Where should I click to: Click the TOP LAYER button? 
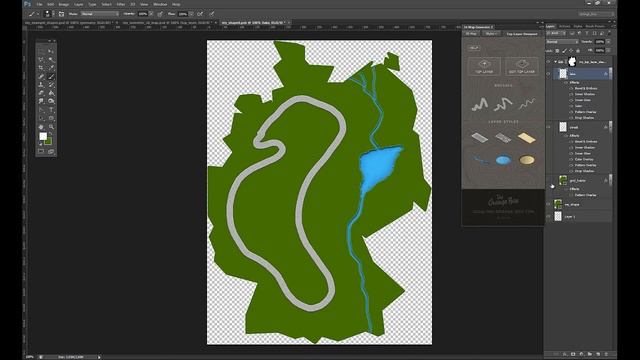(484, 66)
